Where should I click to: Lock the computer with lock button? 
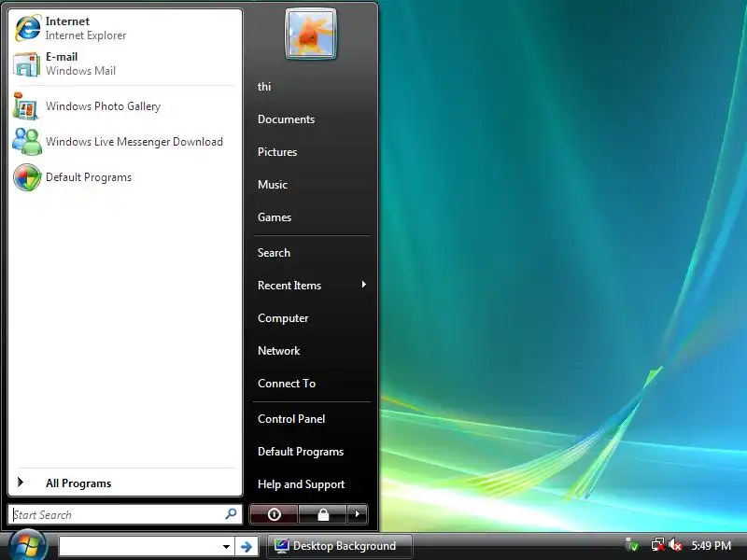pos(323,514)
